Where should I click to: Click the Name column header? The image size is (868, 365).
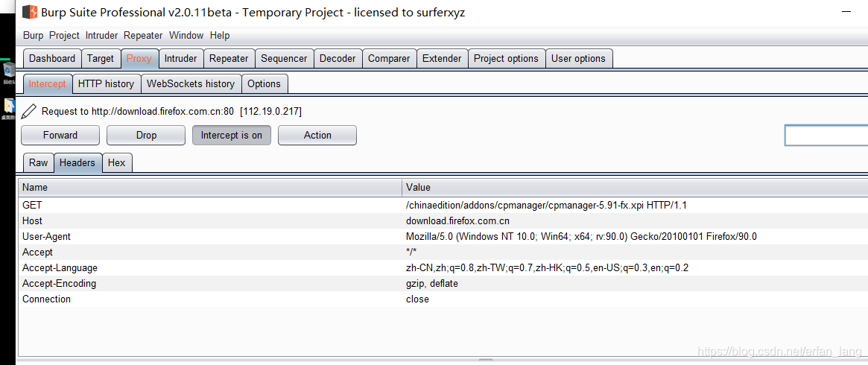point(210,188)
